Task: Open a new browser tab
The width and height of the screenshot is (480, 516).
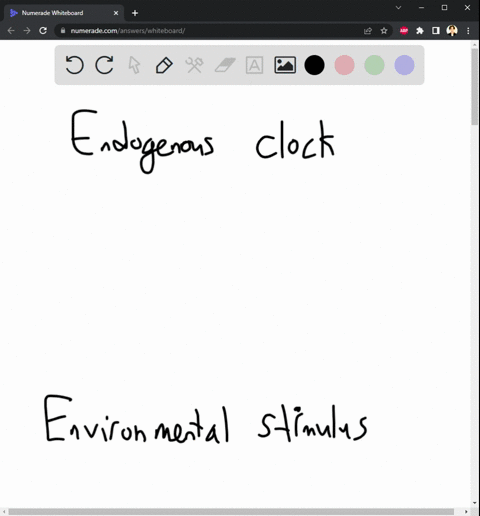Action: (135, 13)
